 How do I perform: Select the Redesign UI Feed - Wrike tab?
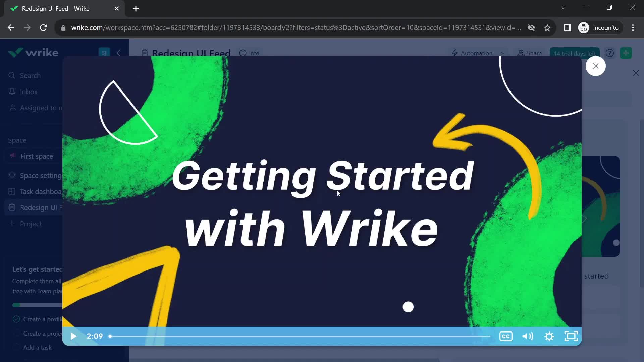pos(64,9)
